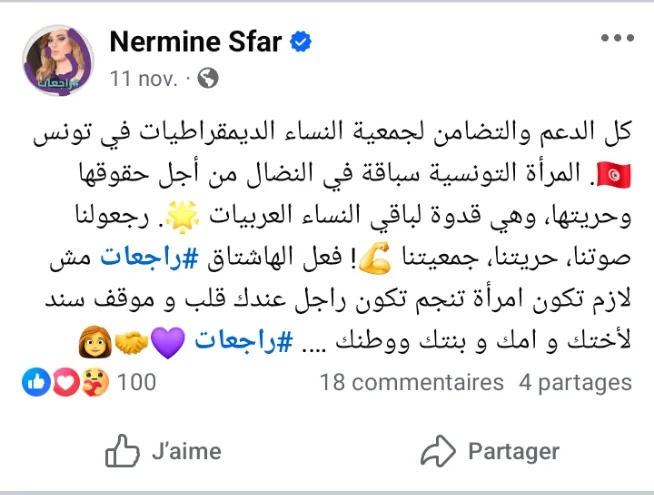Open the three-dot post options menu
The width and height of the screenshot is (654, 495).
(617, 39)
